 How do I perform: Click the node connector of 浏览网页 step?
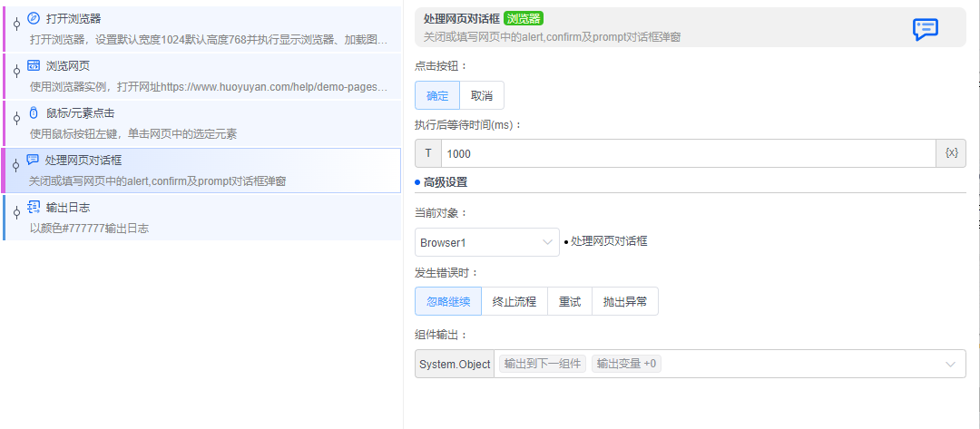point(17,73)
